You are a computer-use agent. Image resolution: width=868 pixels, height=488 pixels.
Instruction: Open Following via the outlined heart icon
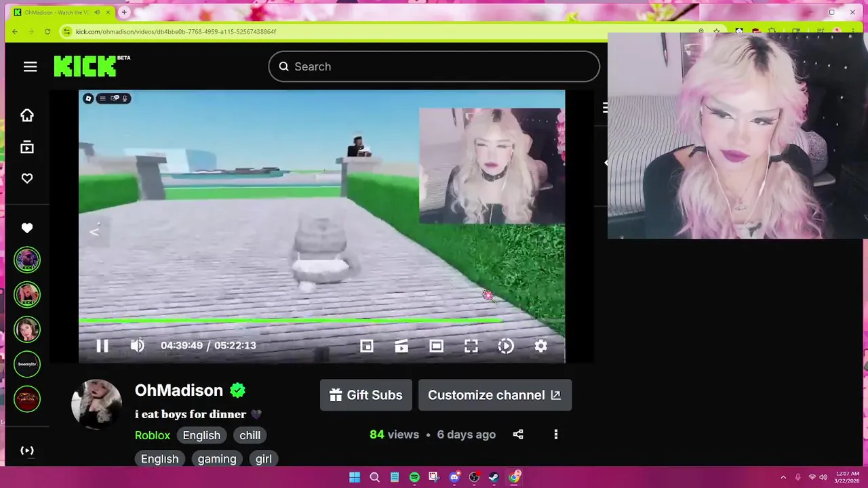coord(27,178)
